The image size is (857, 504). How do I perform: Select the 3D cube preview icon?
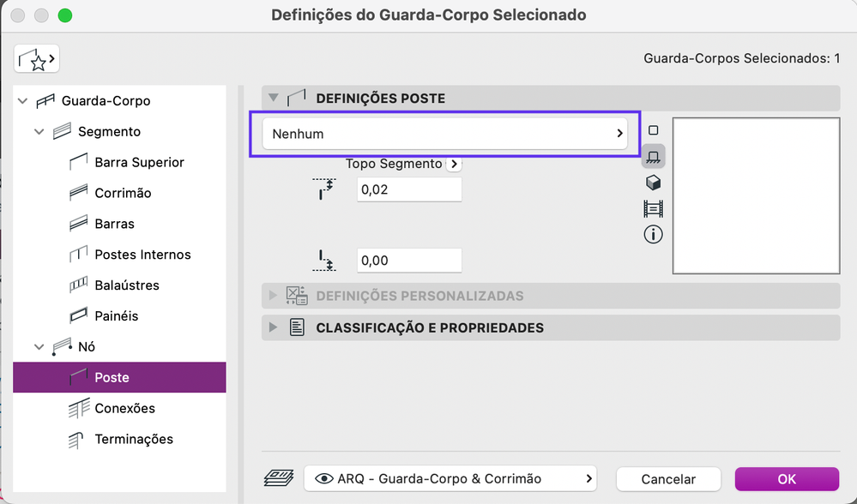click(653, 183)
